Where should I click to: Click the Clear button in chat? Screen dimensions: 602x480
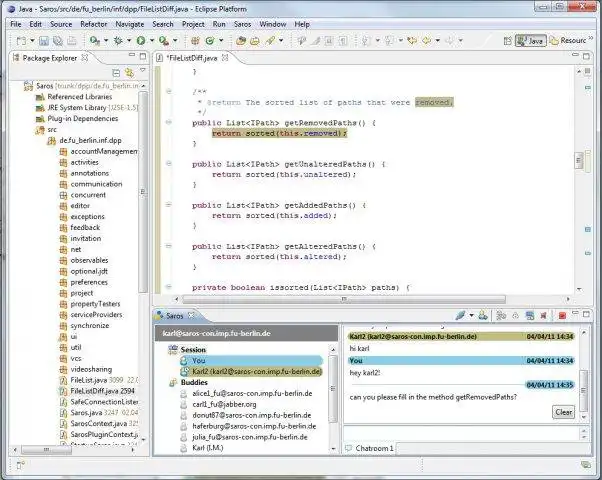click(563, 412)
